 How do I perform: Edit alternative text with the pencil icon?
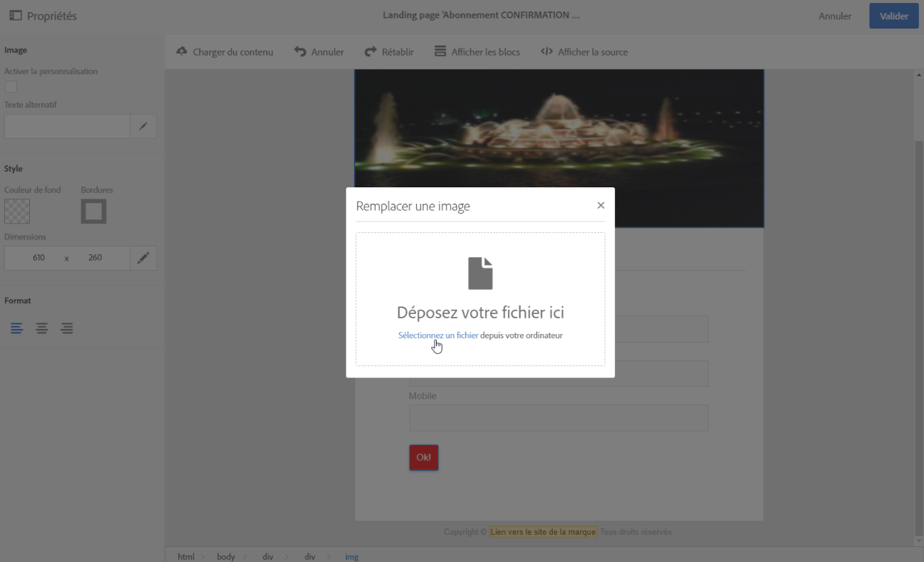[143, 126]
